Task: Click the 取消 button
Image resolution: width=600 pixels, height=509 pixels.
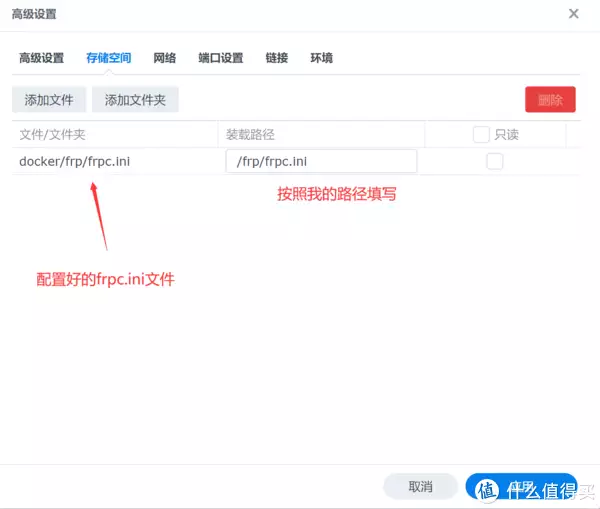Action: 420,486
